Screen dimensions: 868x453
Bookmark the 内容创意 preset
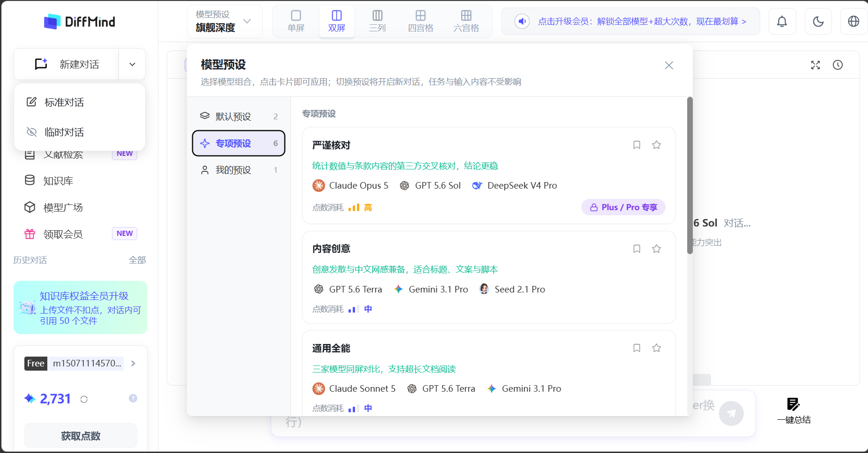tap(637, 249)
